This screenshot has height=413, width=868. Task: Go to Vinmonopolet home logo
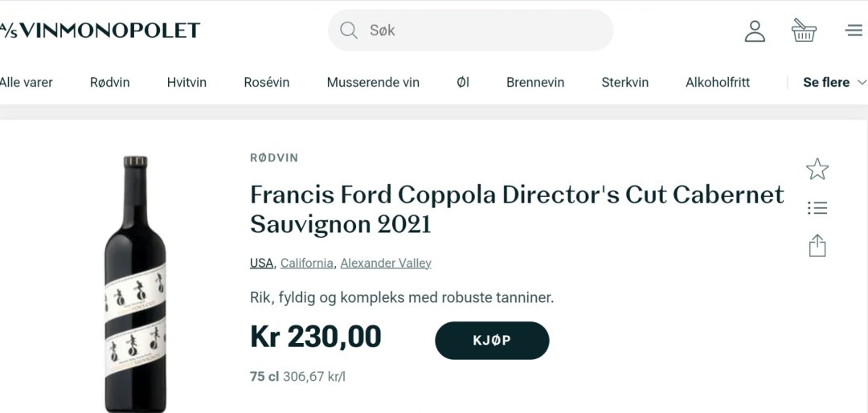click(100, 31)
